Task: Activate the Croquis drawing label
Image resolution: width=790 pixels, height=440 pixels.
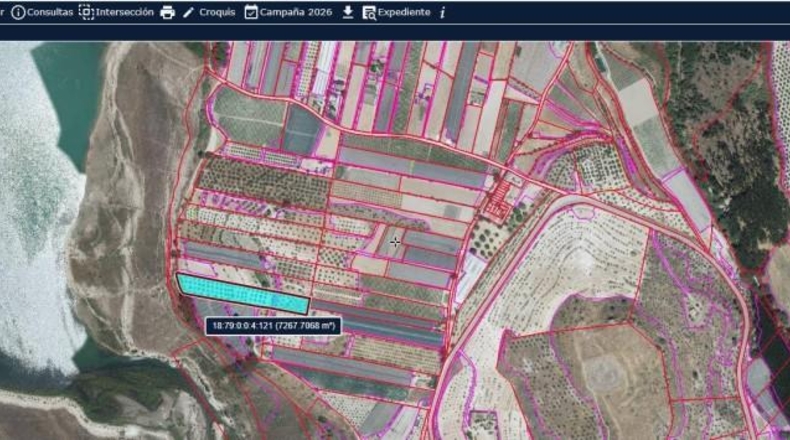Action: tap(217, 12)
